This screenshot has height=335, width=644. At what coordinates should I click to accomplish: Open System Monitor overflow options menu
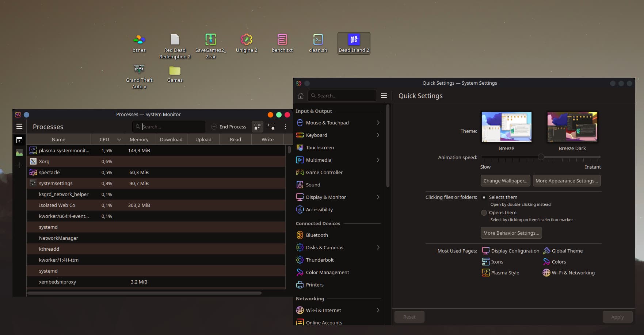coord(285,127)
